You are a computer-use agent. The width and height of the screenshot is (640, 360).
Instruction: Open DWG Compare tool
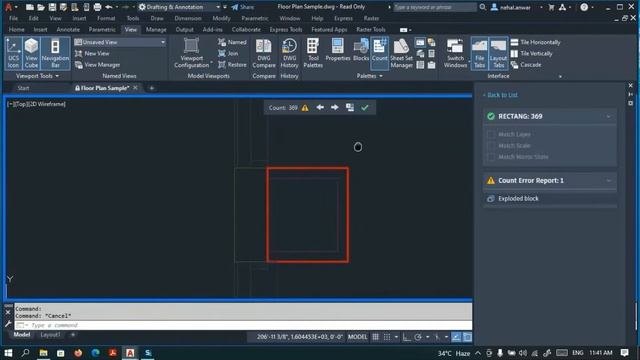pos(264,53)
